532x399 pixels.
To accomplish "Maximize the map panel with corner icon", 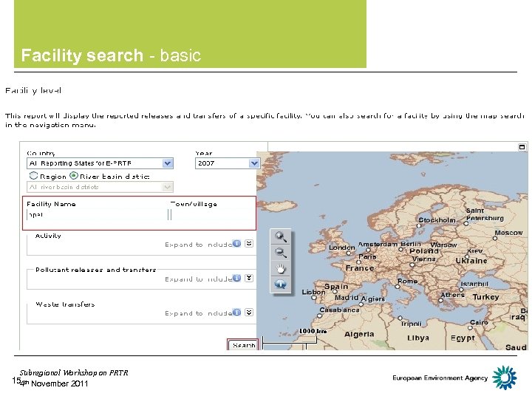I will pyautogui.click(x=522, y=147).
